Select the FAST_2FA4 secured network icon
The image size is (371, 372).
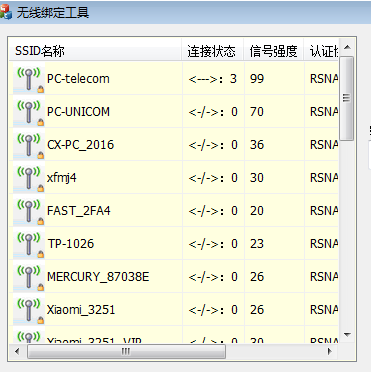(29, 211)
